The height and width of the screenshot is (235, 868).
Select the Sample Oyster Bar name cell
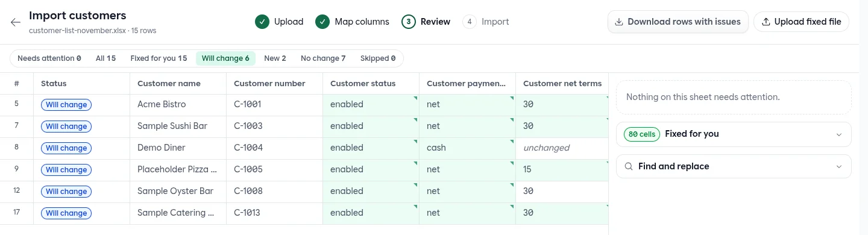tap(178, 192)
